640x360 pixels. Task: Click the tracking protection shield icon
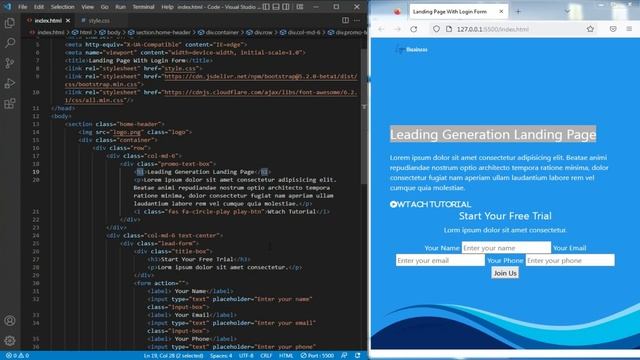(436, 29)
